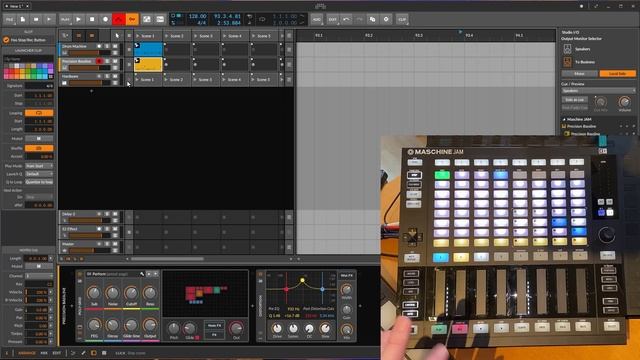
Task: Click the 4/4 time signature display
Action: pos(202,23)
